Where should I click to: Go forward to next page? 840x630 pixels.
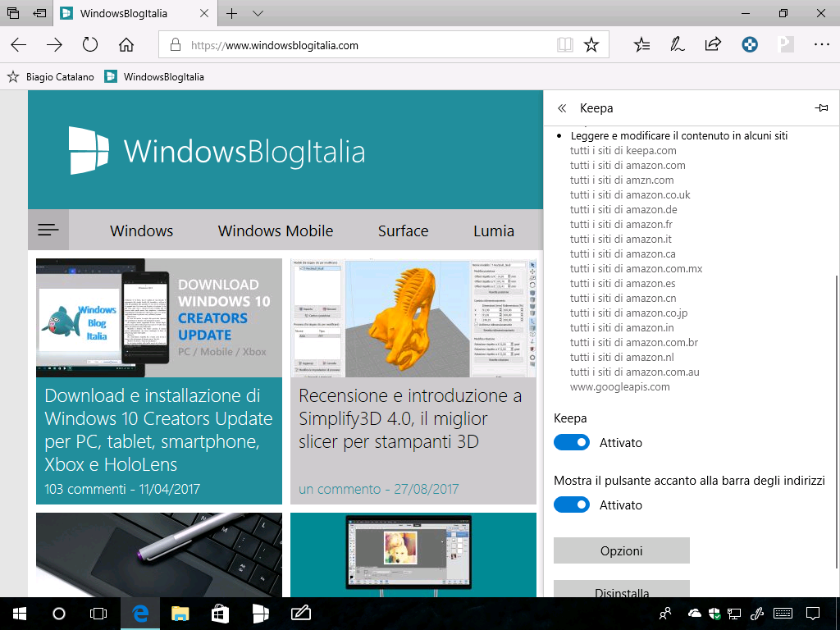pos(54,45)
